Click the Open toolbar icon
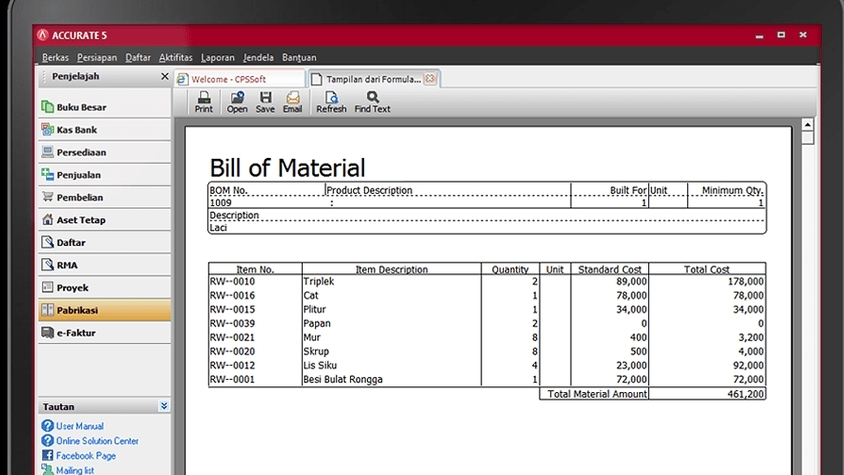This screenshot has width=844, height=475. click(x=237, y=102)
